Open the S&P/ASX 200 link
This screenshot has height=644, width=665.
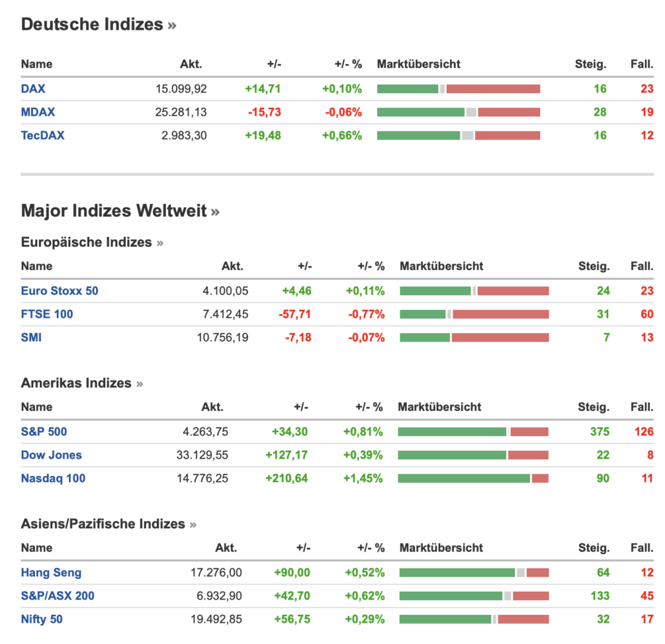57,596
